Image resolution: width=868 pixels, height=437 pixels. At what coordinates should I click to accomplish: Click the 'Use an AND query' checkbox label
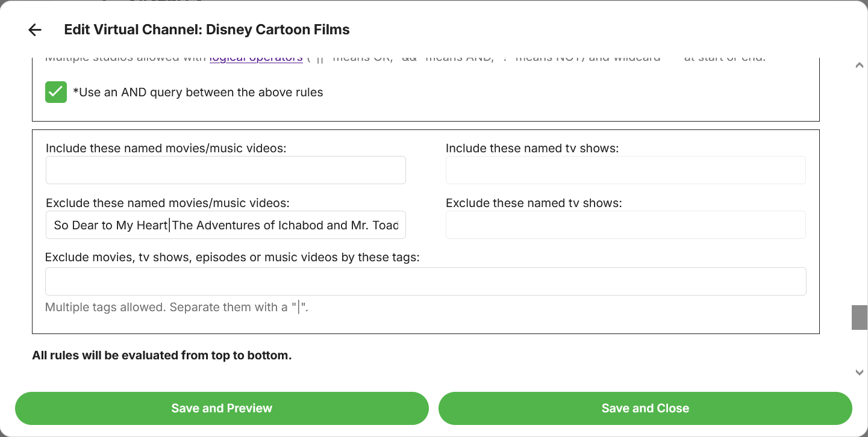point(198,93)
